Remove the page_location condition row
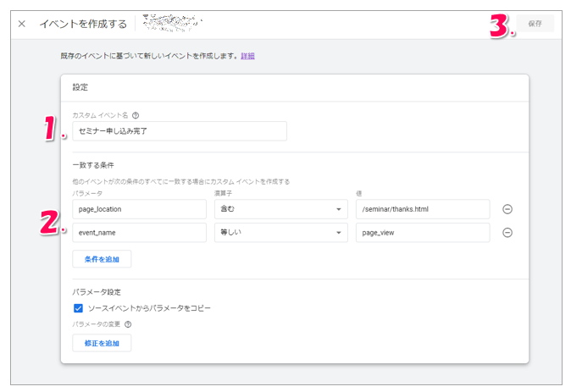This screenshot has width=571, height=392. [x=507, y=209]
